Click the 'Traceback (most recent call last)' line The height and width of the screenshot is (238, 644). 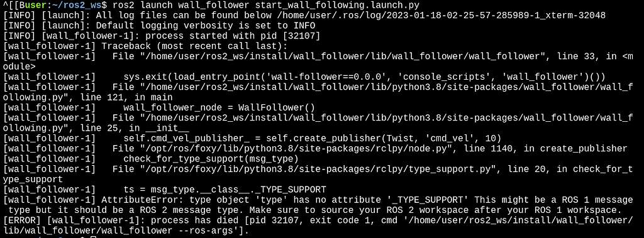tap(195, 46)
